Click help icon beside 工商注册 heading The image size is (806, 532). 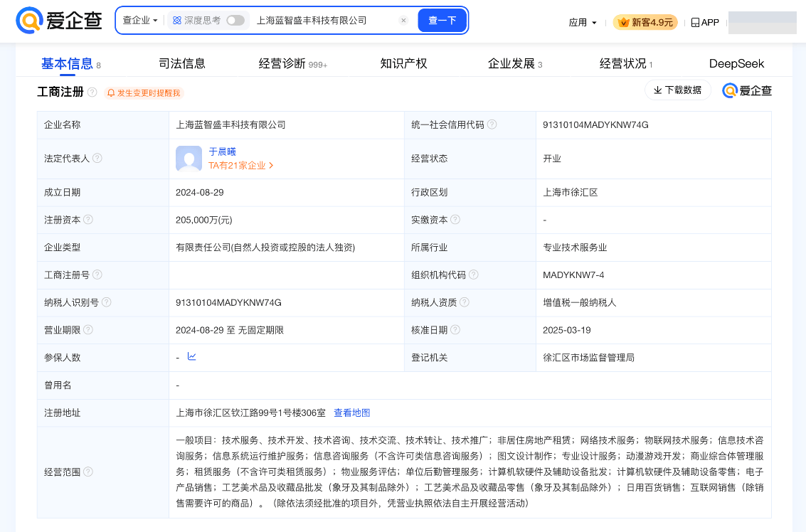(92, 92)
